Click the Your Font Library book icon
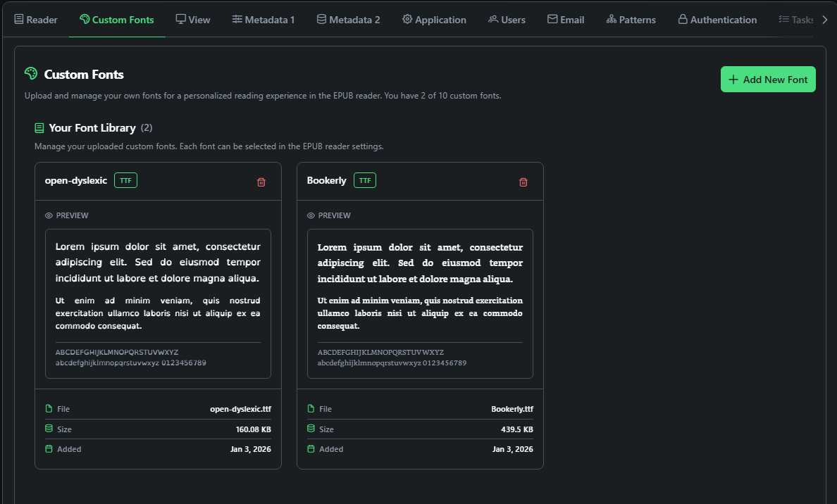The width and height of the screenshot is (837, 504). [x=39, y=128]
